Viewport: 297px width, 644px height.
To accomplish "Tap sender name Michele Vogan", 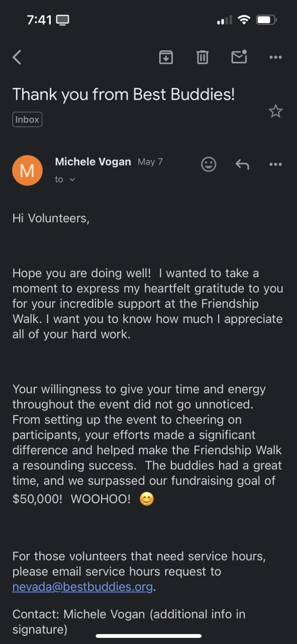I will click(93, 162).
